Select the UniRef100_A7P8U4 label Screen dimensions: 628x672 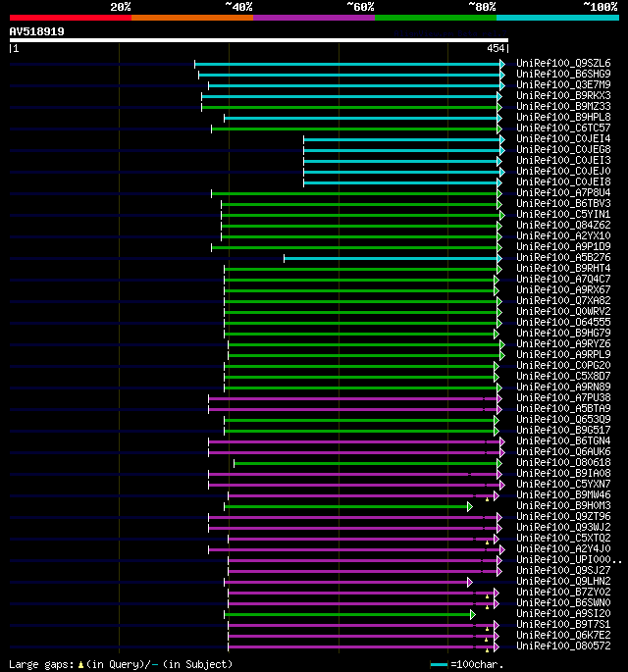point(563,193)
